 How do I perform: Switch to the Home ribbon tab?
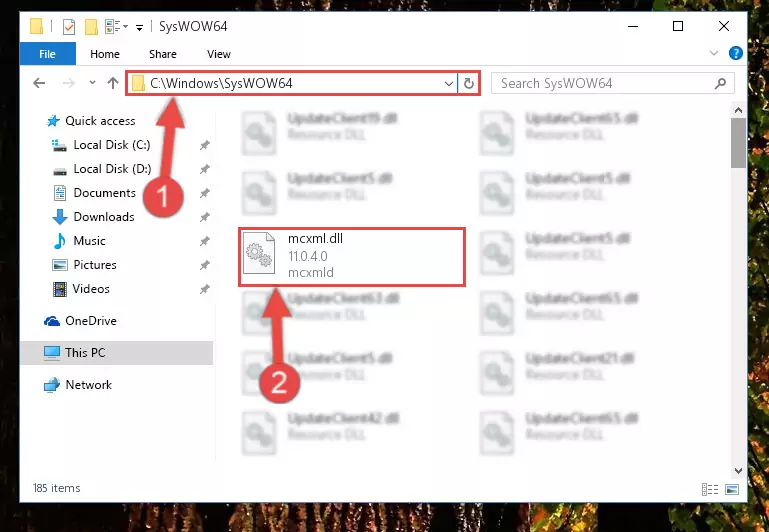(x=104, y=54)
